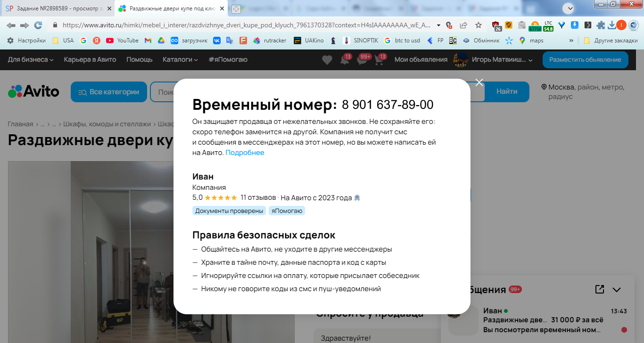The image size is (644, 343).
Task: Go forward with browser forward arrow
Action: click(25, 25)
